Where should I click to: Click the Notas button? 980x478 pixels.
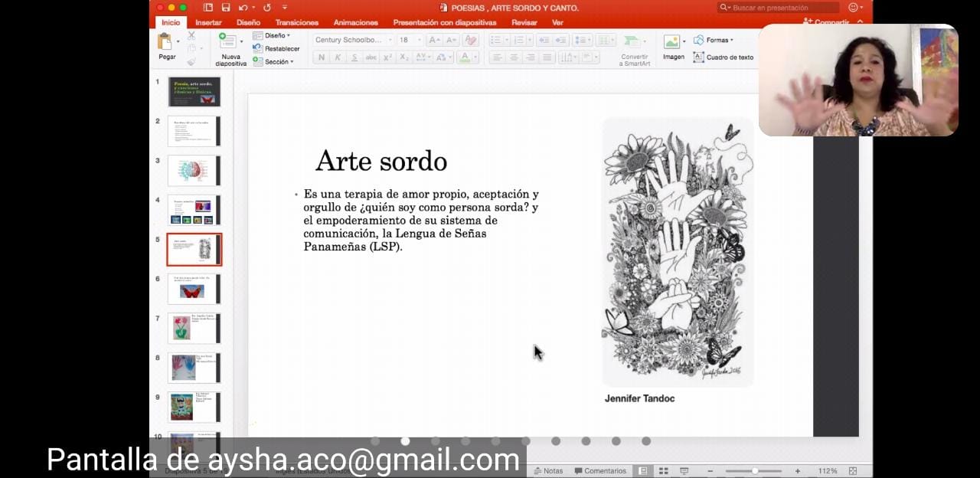548,471
